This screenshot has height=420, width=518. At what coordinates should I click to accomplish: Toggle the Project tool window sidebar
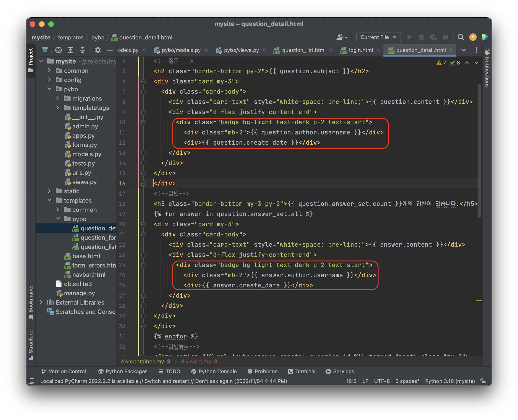click(x=31, y=60)
